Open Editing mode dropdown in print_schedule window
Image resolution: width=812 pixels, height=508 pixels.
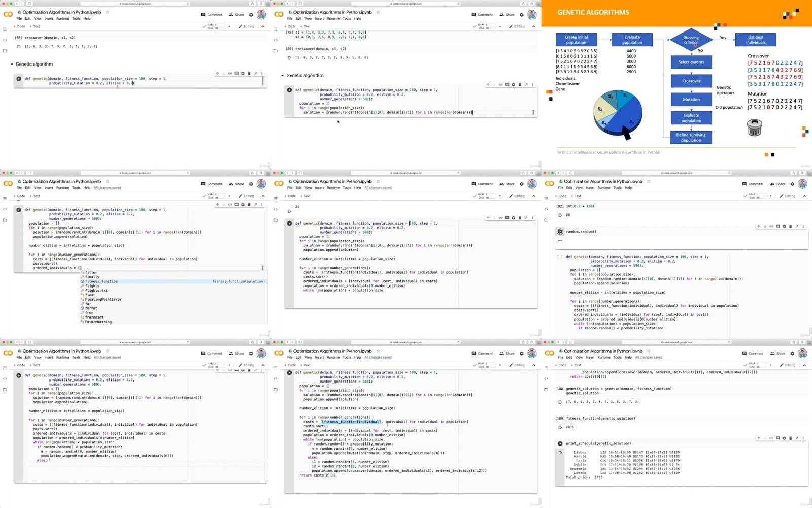788,365
